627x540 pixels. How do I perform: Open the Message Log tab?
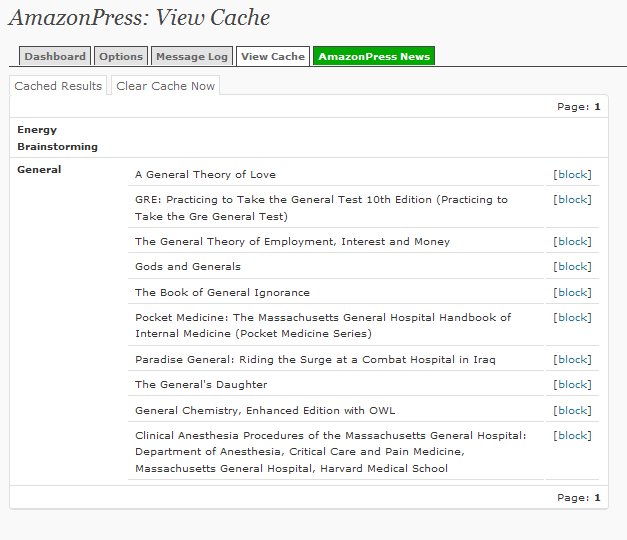click(192, 56)
